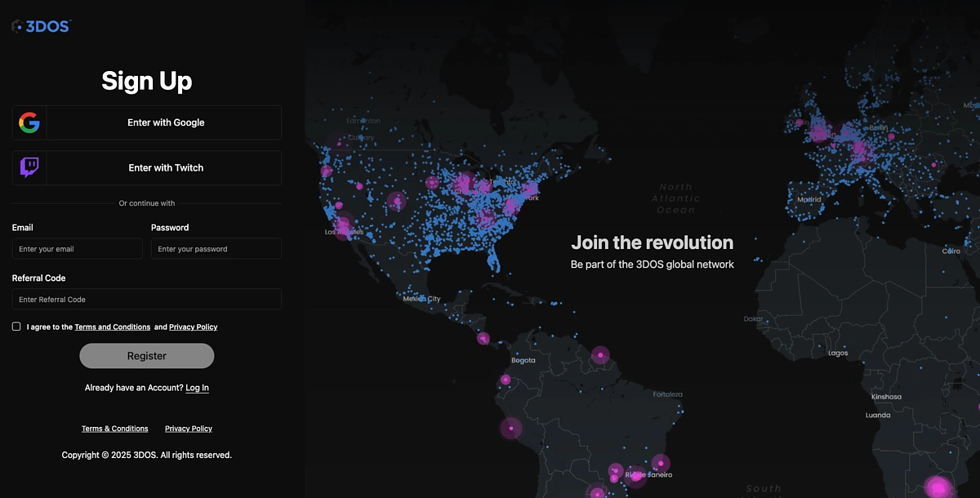The height and width of the screenshot is (498, 980).
Task: Select the pink marker south of Fortaleza
Action: (661, 464)
